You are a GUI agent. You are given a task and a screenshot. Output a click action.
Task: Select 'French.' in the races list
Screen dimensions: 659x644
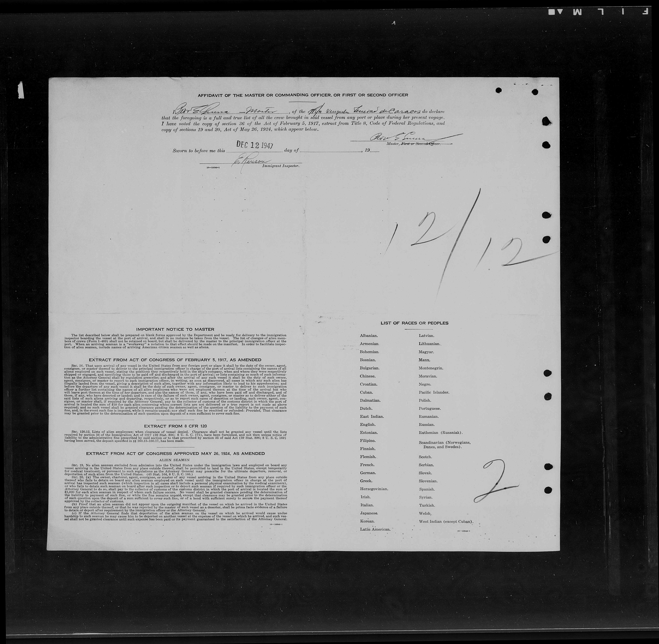point(367,465)
